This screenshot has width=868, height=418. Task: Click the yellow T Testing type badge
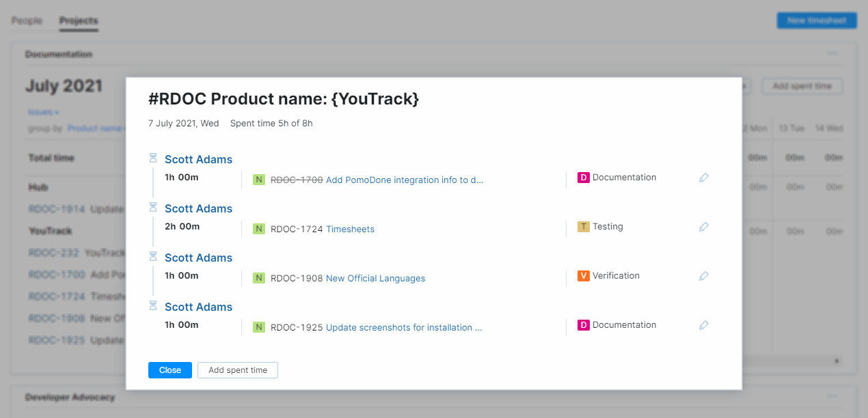[x=584, y=227]
